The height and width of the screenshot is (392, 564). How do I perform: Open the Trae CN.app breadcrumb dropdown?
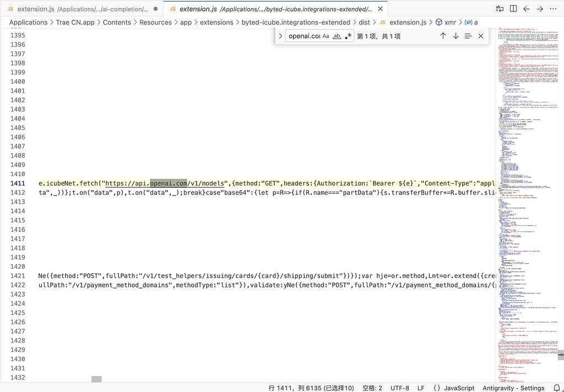point(75,22)
